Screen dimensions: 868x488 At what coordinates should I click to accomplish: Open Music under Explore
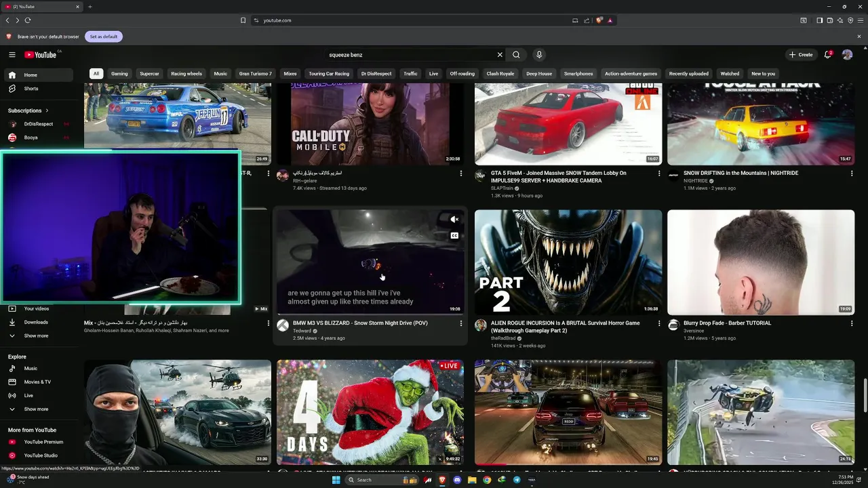coord(38,369)
